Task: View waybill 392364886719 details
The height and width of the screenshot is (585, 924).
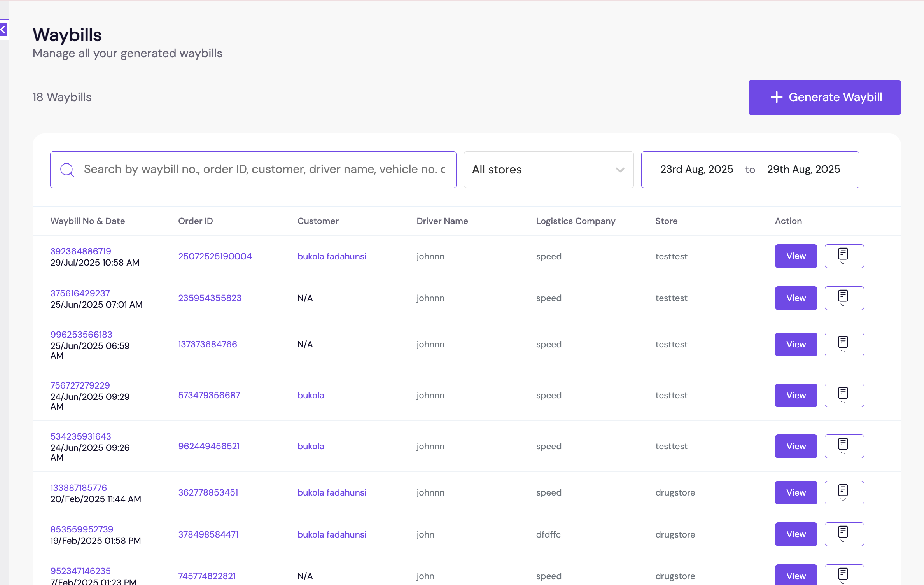Action: coord(796,256)
